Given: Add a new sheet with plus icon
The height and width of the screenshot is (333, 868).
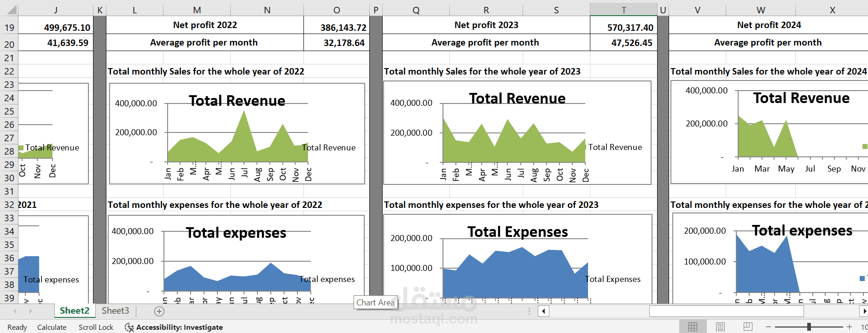Looking at the screenshot, I should click(x=159, y=311).
